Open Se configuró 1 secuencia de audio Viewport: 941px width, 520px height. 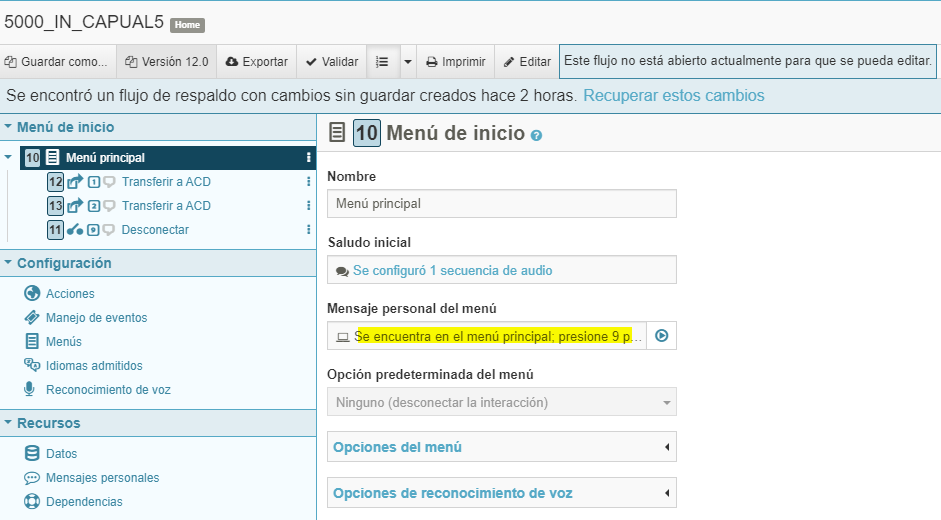pos(452,270)
